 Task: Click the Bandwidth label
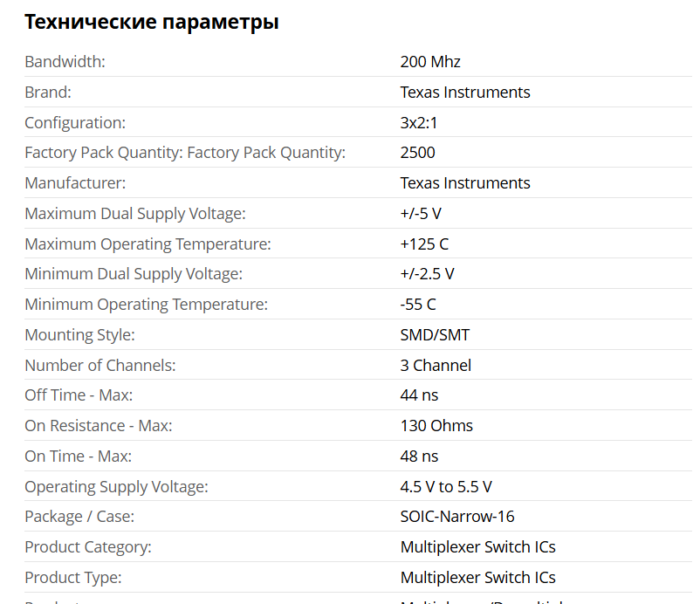coord(65,62)
